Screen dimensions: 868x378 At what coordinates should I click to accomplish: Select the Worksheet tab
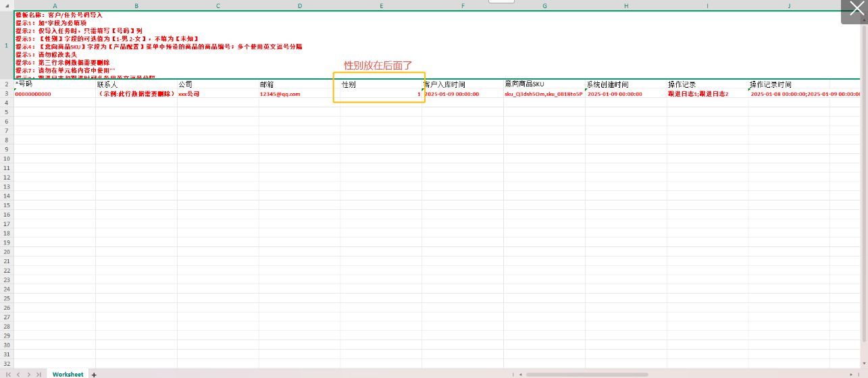click(x=68, y=374)
